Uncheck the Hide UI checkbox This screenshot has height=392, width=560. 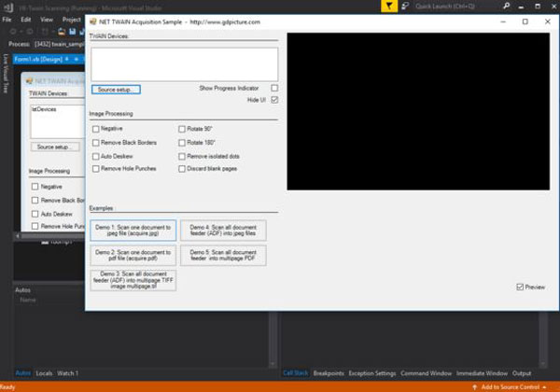click(x=274, y=99)
